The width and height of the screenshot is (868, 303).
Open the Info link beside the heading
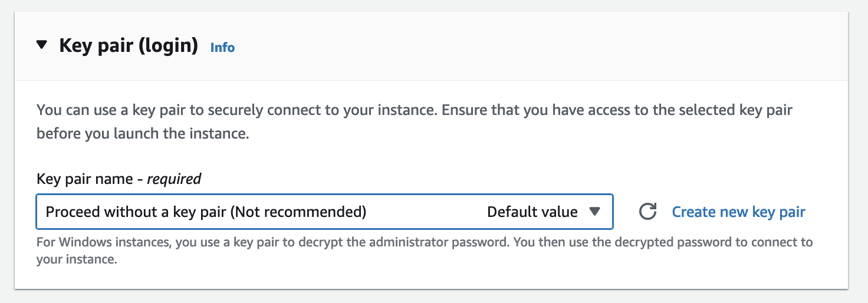pyautogui.click(x=222, y=48)
